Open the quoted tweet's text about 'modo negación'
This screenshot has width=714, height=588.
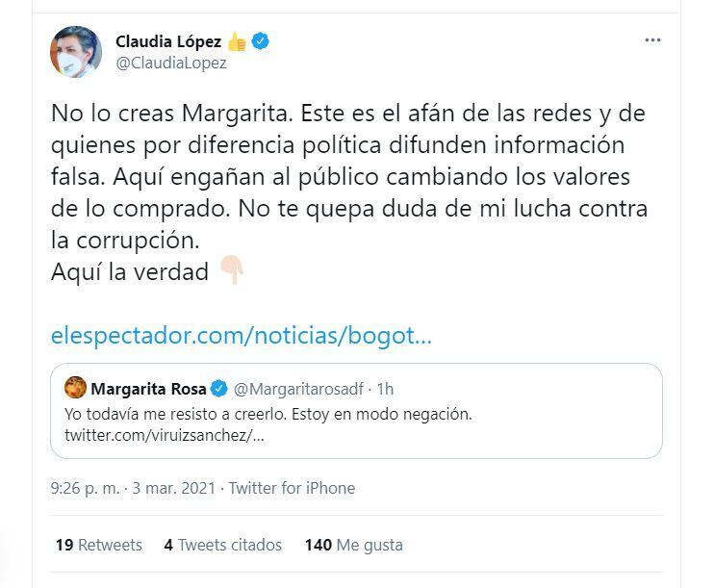(268, 414)
